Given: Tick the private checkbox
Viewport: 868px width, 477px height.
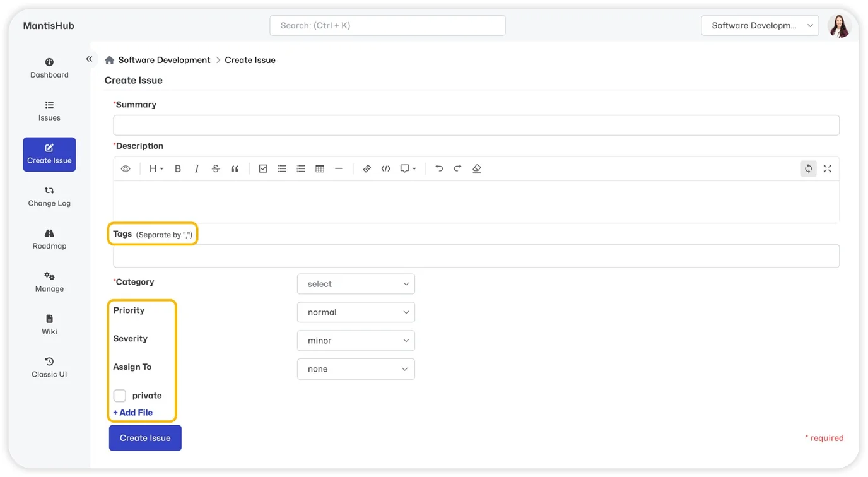Looking at the screenshot, I should (120, 396).
